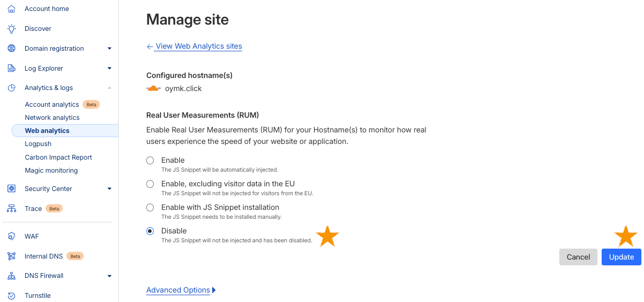The width and height of the screenshot is (644, 302).
Task: Open the Web analytics sidebar item
Action: pos(65,131)
